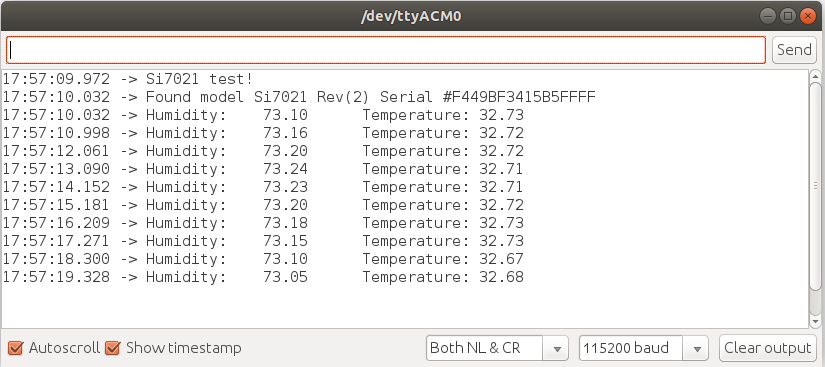This screenshot has height=367, width=825.
Task: Disable the Show timestamp checkbox
Action: 113,348
